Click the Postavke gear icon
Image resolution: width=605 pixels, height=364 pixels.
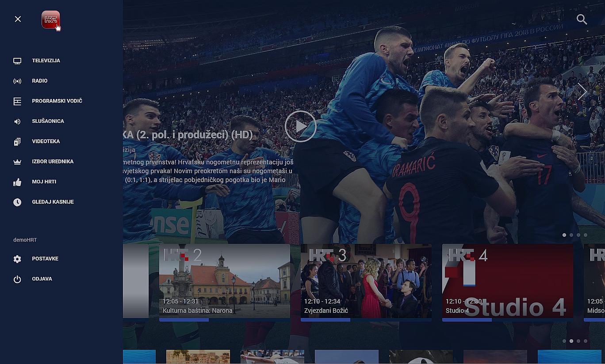click(x=17, y=259)
